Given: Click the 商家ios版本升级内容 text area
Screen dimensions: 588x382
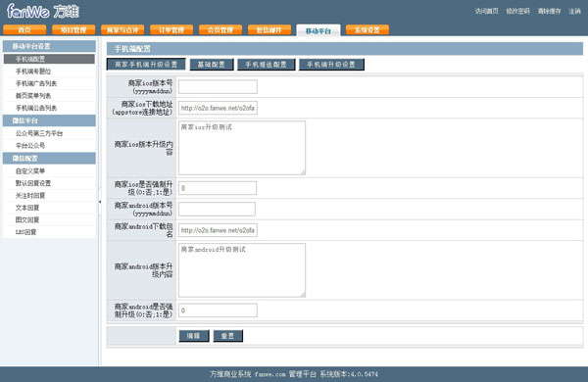Looking at the screenshot, I should [242, 148].
